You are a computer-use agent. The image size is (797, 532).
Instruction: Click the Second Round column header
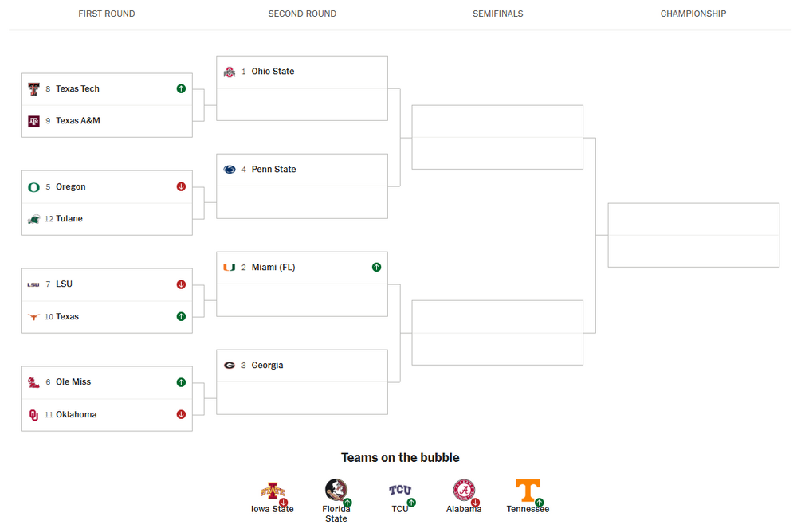[302, 14]
